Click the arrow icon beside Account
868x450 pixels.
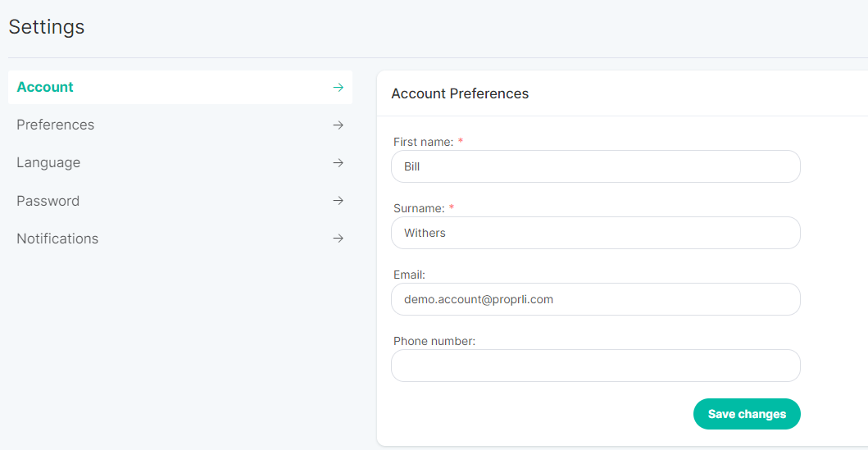coord(339,88)
